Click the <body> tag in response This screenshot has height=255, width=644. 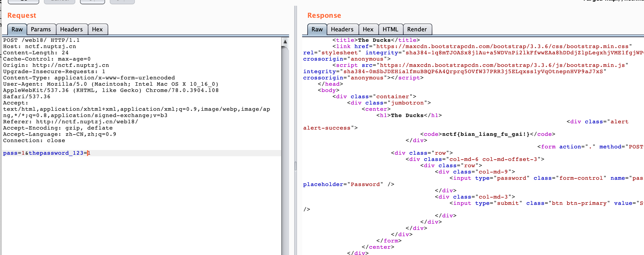click(x=329, y=90)
